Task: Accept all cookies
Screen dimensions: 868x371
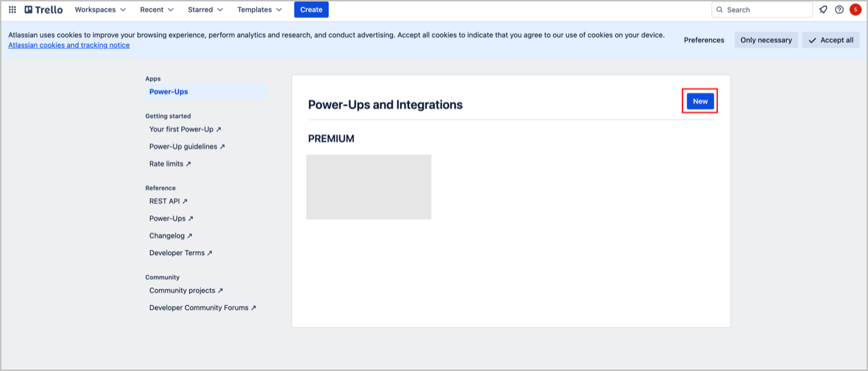Action: pyautogui.click(x=831, y=40)
